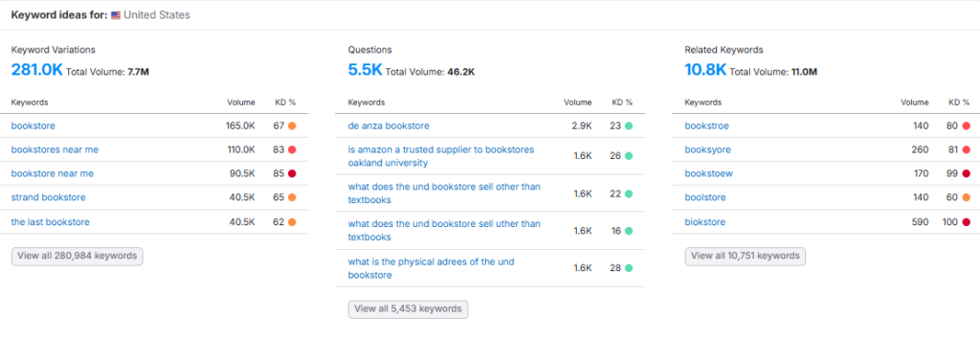Click the 'Related Keywords' section heading
Screen dimensions: 980x363
[x=724, y=50]
